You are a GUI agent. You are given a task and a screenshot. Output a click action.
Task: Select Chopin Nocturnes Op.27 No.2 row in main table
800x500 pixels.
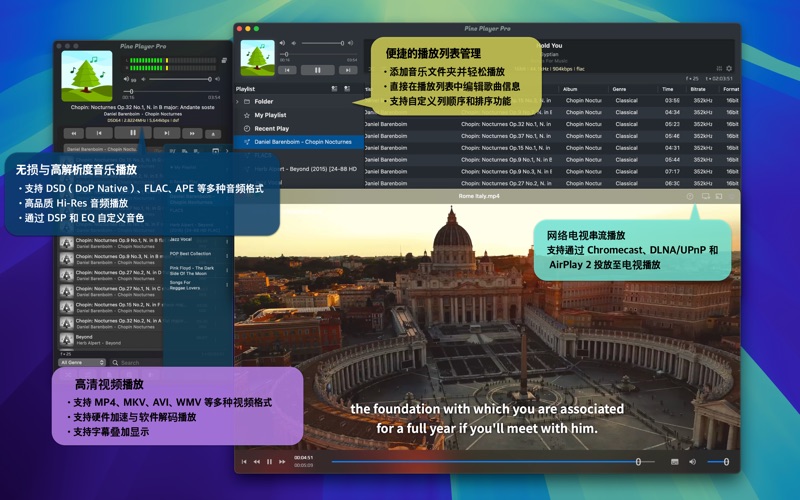tap(552, 183)
